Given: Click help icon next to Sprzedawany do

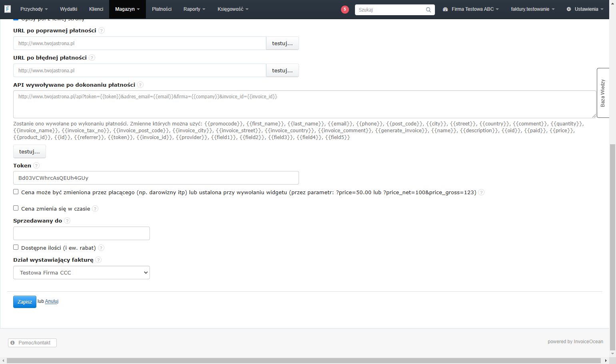Looking at the screenshot, I should (x=67, y=221).
